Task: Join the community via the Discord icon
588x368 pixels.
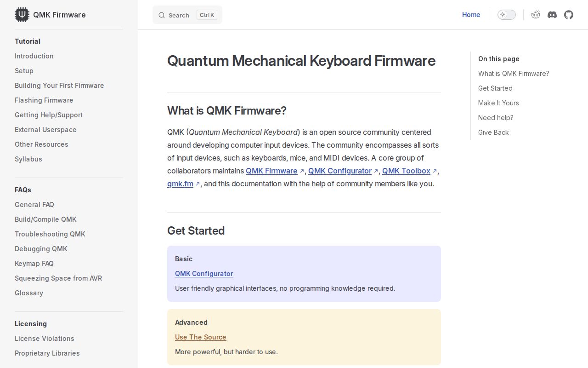Action: (x=552, y=15)
